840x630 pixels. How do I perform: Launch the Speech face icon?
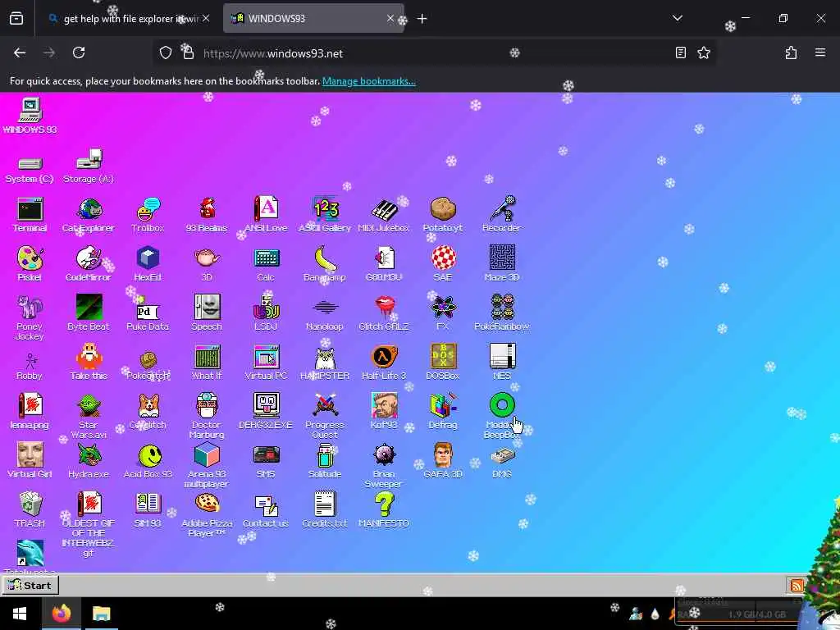[x=207, y=313]
